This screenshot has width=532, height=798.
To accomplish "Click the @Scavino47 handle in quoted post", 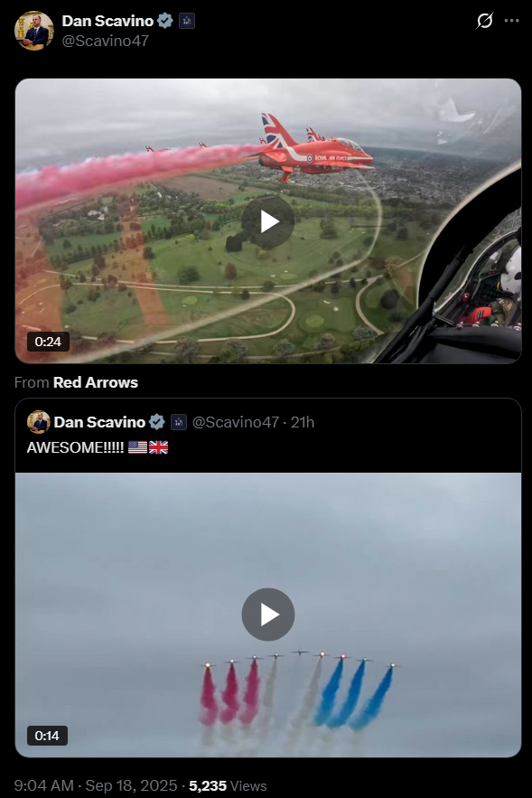I will click(236, 422).
